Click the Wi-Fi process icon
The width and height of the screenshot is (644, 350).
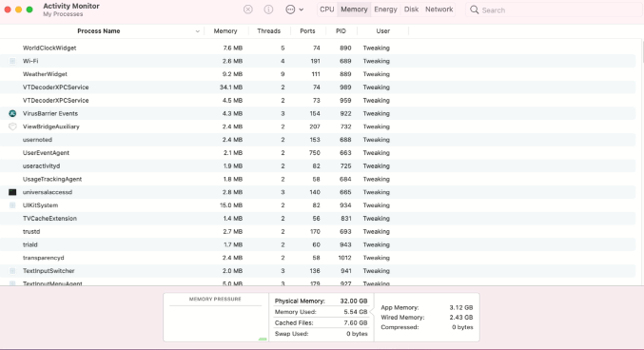click(x=12, y=61)
